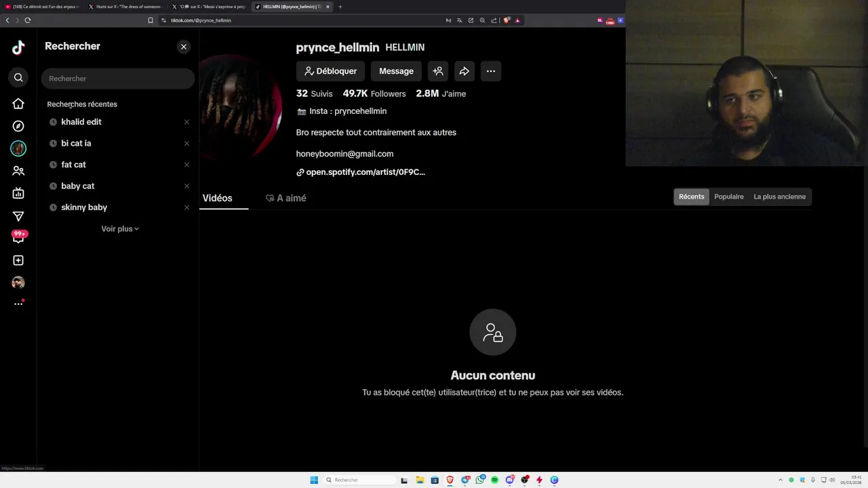Switch to the A aimé tab
Viewport: 868px width, 488px height.
286,198
